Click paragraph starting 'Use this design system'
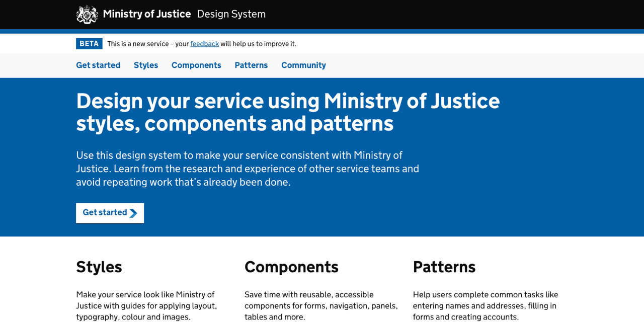The image size is (644, 322). click(x=248, y=169)
